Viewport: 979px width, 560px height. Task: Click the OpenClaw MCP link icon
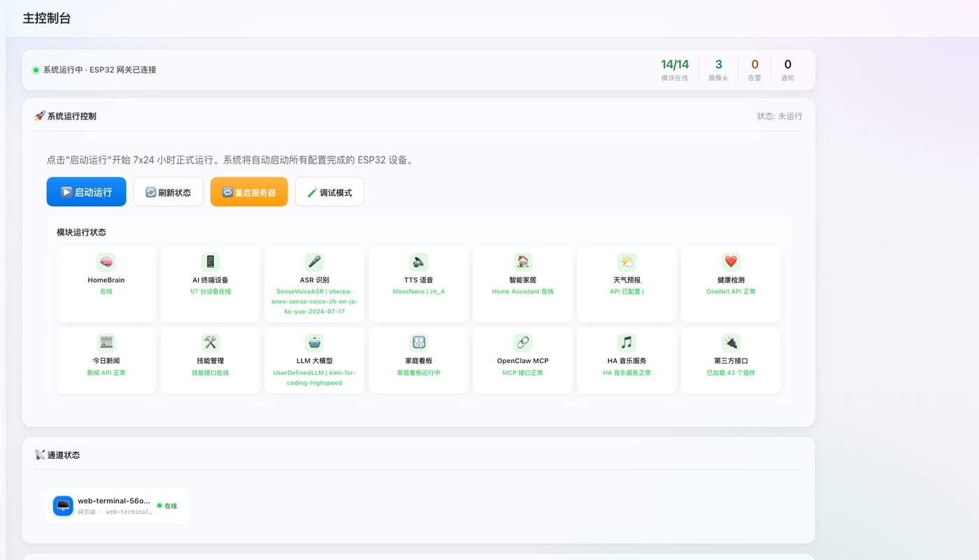tap(522, 343)
